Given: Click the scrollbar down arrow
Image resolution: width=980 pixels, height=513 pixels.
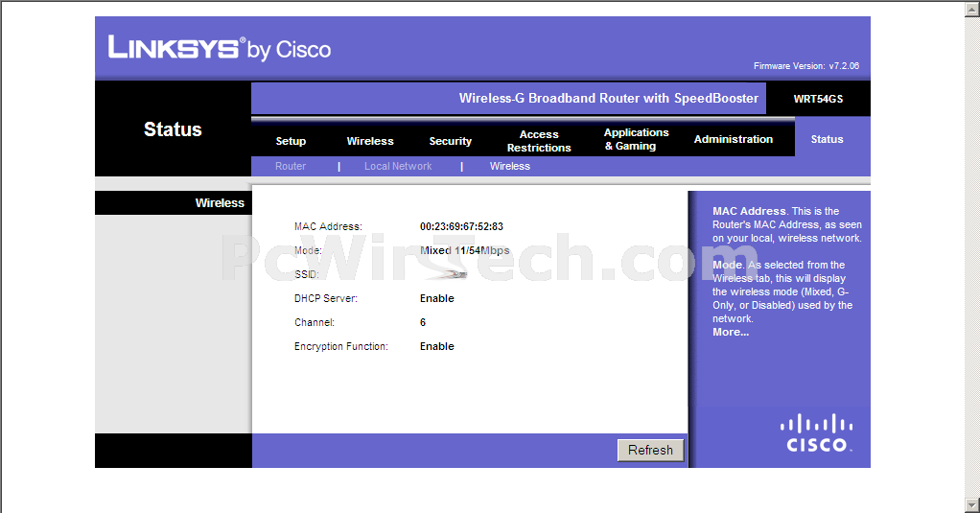Looking at the screenshot, I should [972, 504].
